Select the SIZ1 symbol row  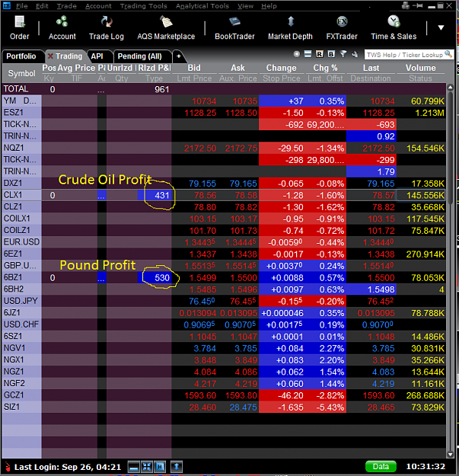21,407
